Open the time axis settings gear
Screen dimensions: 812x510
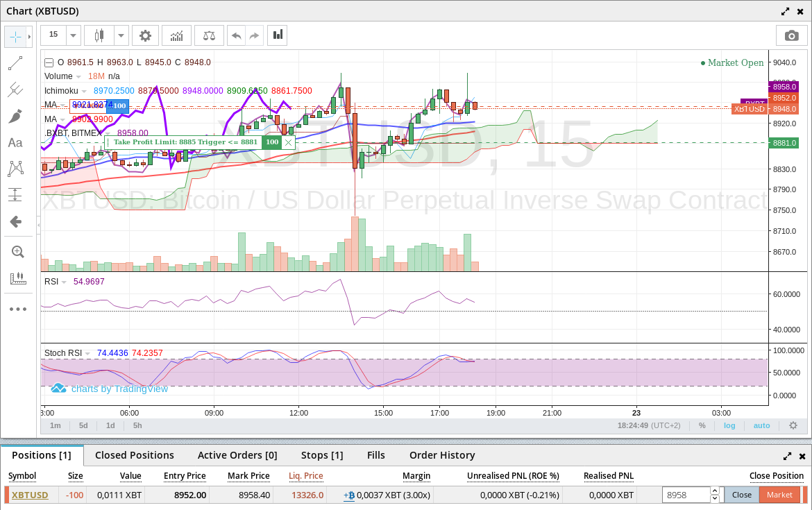point(793,425)
